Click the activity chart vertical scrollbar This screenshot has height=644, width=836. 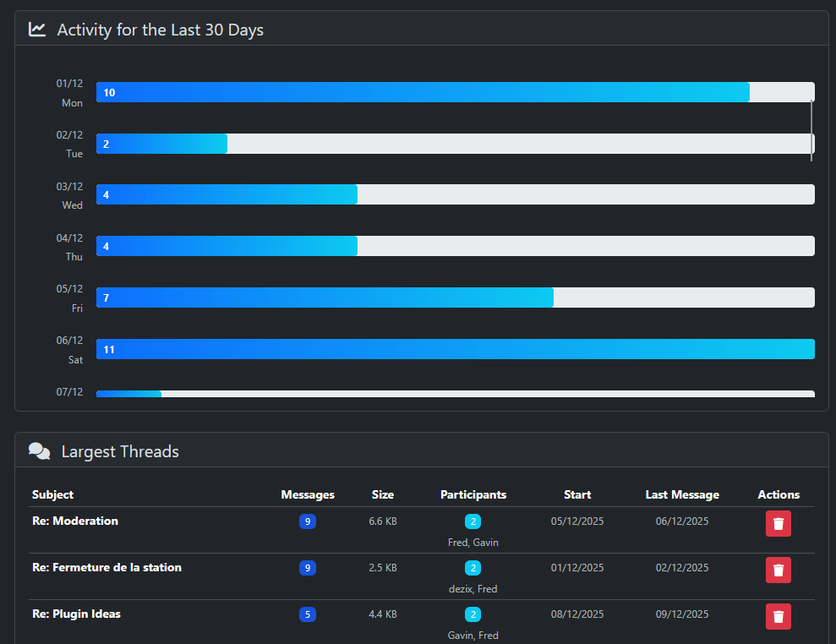[811, 130]
